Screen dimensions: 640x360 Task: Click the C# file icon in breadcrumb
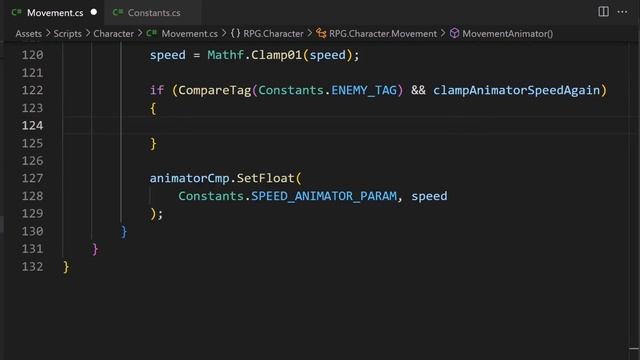coord(151,33)
